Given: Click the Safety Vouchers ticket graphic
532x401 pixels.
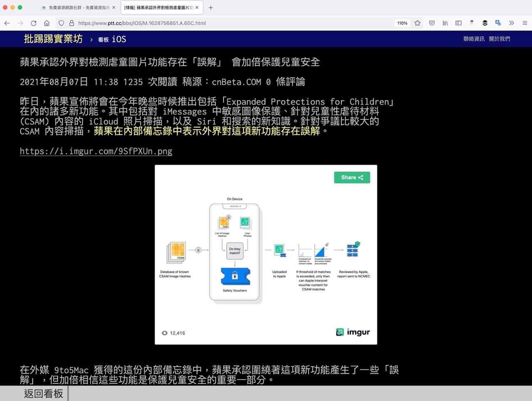Looking at the screenshot, I should [x=235, y=276].
